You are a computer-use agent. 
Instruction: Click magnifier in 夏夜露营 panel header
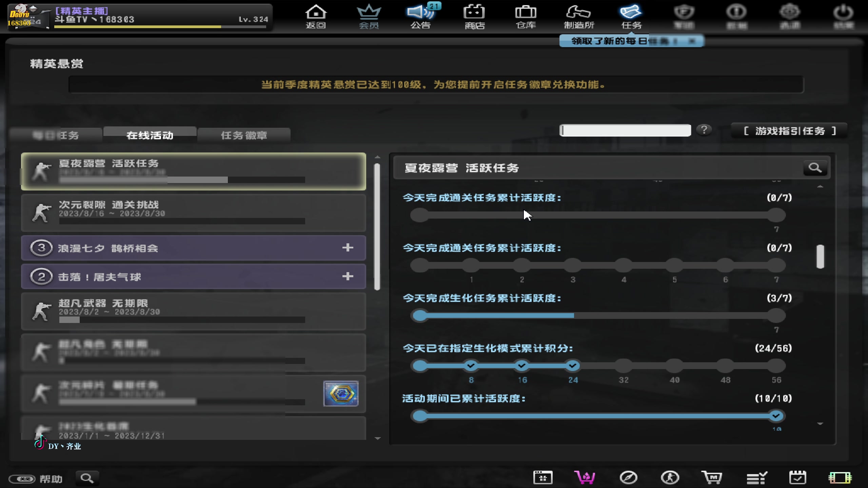(x=815, y=168)
